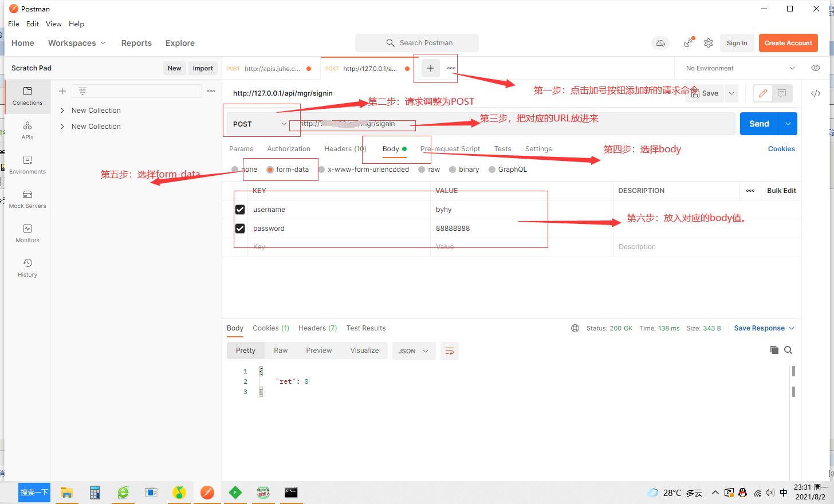Screen dimensions: 834x504
Task: Click the Create Account button
Action: click(788, 43)
